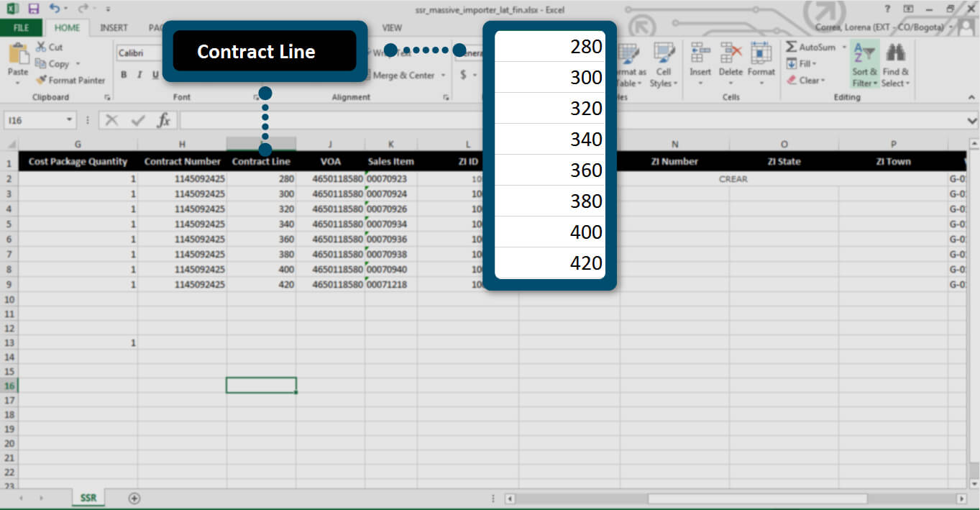Screen dimensions: 980x510
Task: Expand the Name Box dropdown arrow
Action: (70, 120)
